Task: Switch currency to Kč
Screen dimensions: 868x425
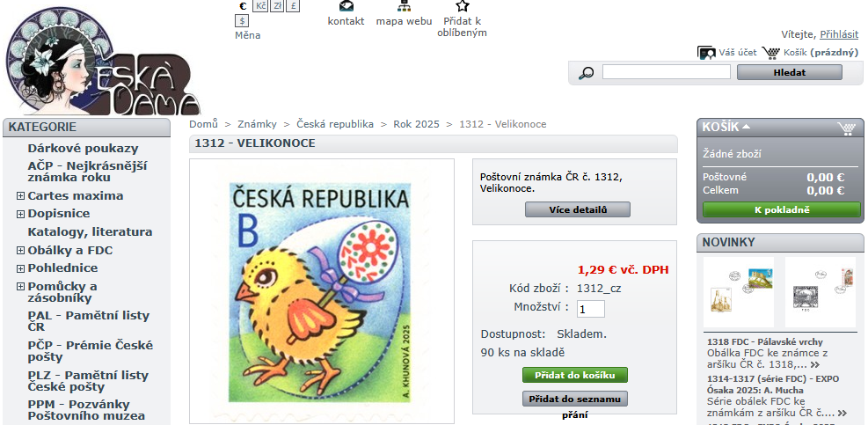Action: point(260,6)
